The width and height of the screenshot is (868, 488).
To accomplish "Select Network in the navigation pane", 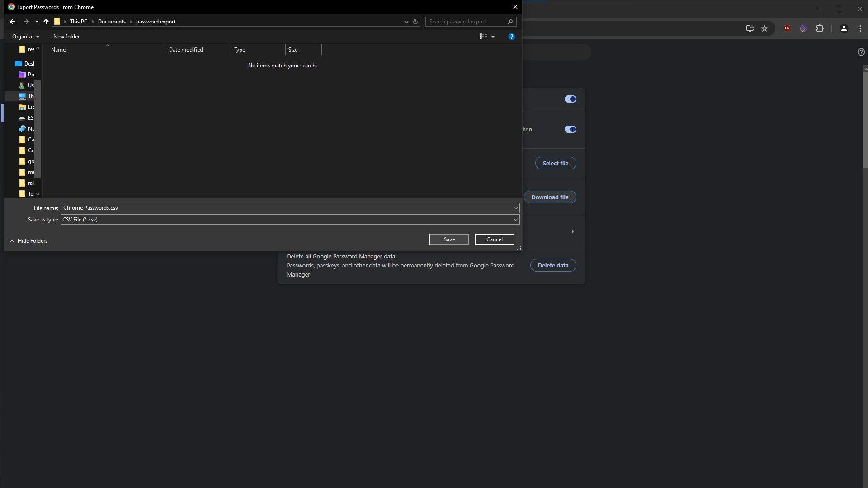I will coord(26,129).
